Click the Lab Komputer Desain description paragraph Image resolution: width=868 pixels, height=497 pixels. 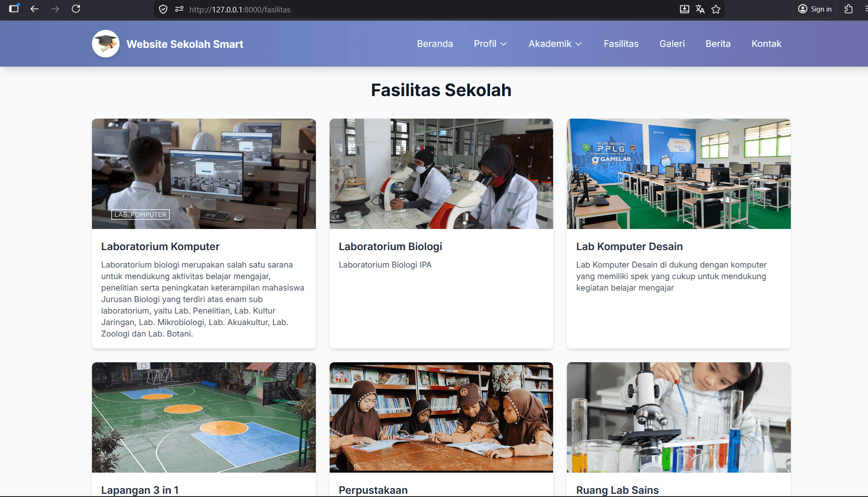pyautogui.click(x=671, y=276)
